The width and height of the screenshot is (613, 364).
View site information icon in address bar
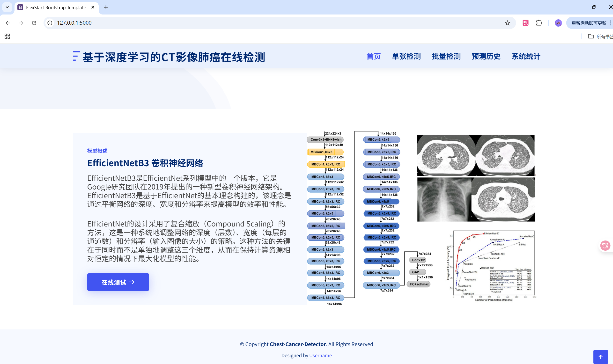coord(50,23)
